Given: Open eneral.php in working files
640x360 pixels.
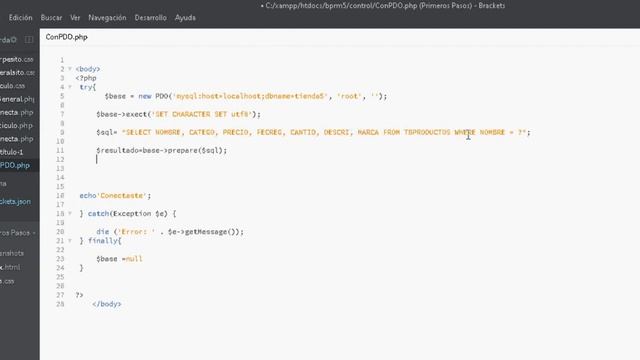Looking at the screenshot, I should pyautogui.click(x=17, y=99).
